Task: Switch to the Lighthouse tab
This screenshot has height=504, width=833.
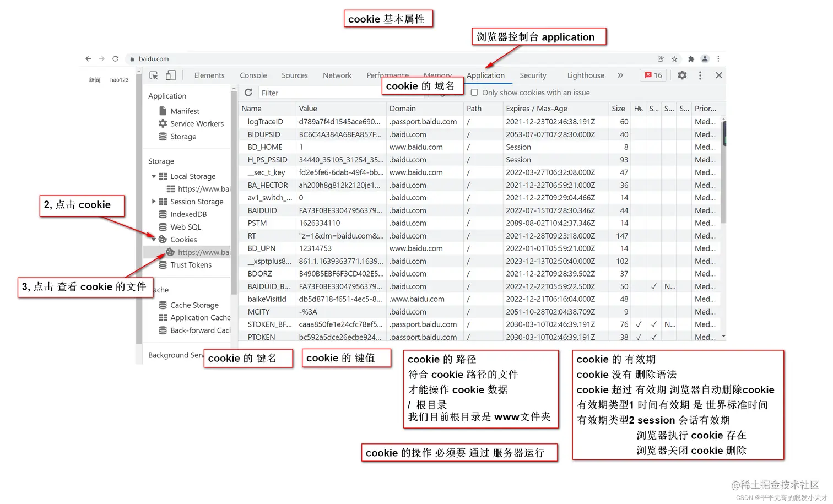Action: click(586, 75)
